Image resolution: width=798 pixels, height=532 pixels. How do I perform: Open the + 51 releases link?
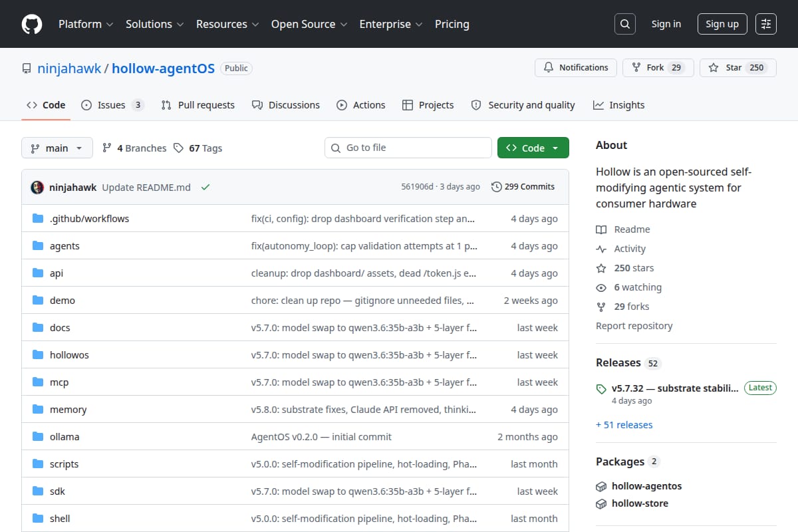pos(624,425)
